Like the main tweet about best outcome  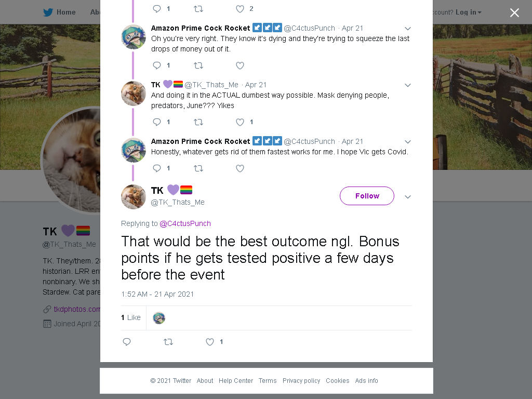[x=210, y=342]
